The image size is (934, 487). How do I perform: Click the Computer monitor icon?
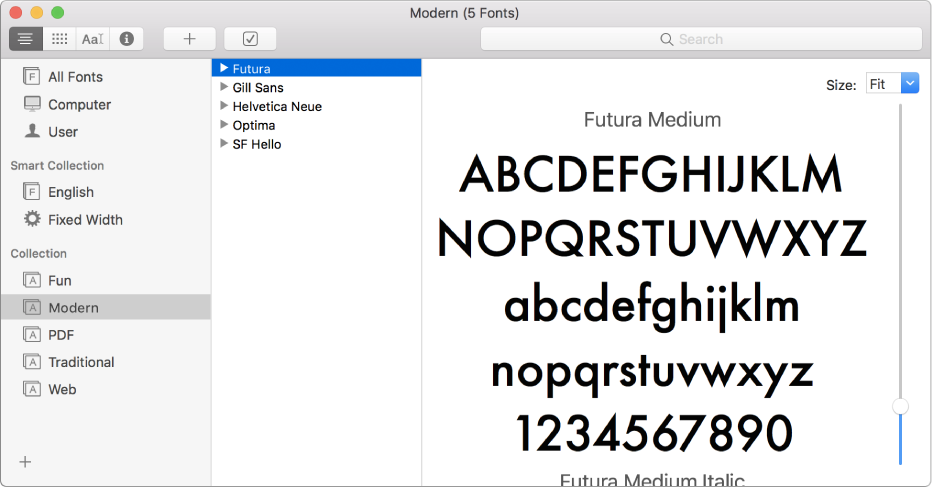(x=32, y=104)
